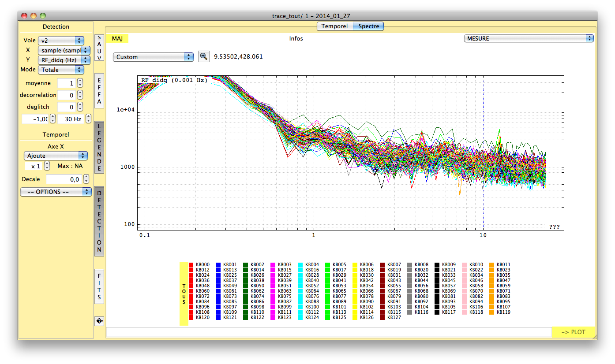Image resolution: width=615 pixels, height=364 pixels.
Task: Expand the MESURE dropdown
Action: coord(529,38)
